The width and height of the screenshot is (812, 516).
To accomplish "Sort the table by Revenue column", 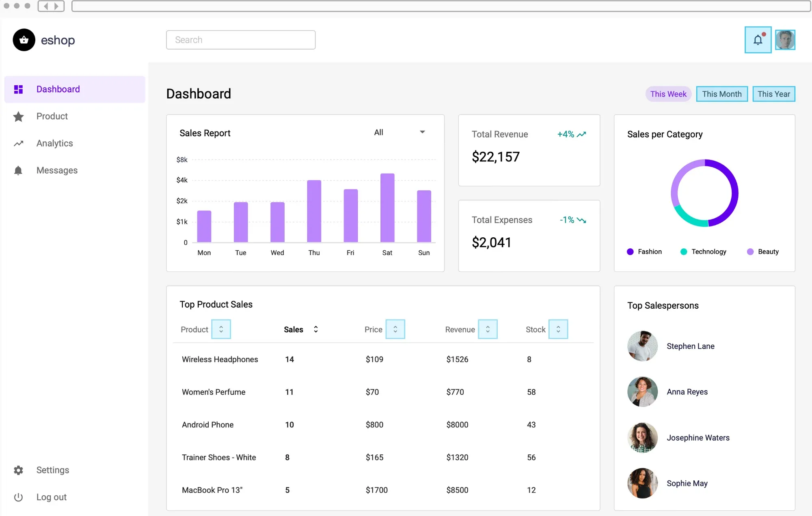I will pos(488,329).
